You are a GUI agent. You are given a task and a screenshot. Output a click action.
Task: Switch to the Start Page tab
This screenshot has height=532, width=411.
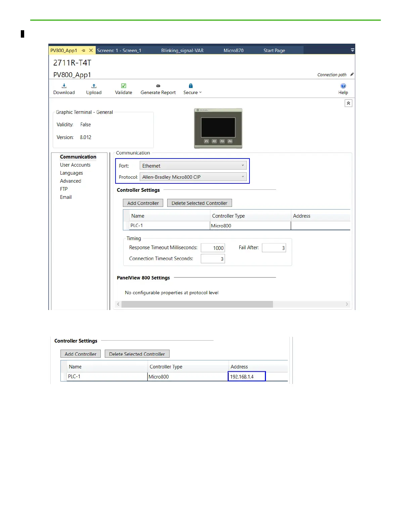point(274,50)
